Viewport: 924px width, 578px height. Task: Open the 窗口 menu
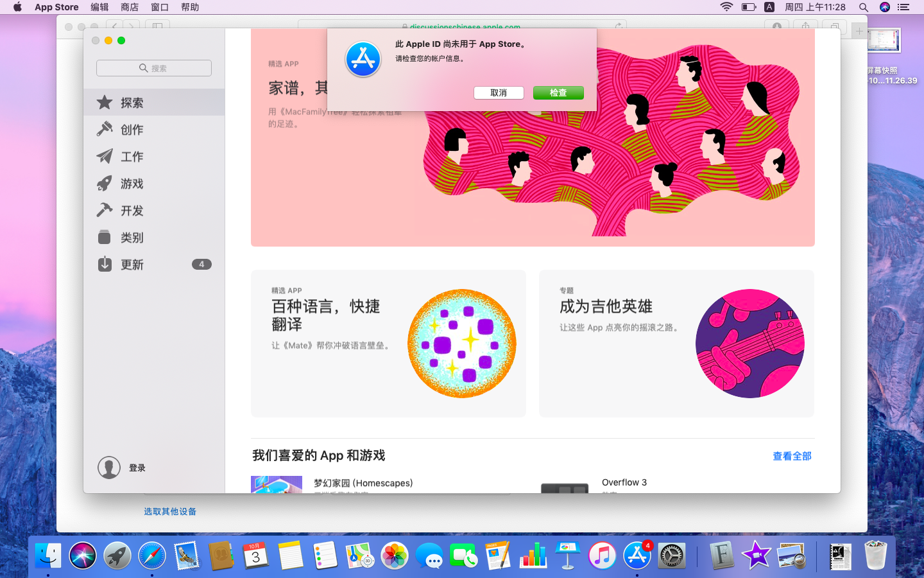160,7
